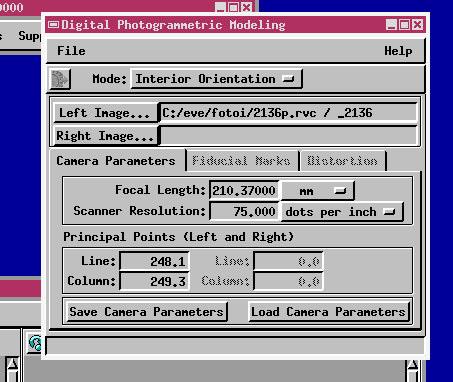Image resolution: width=453 pixels, height=382 pixels.
Task: Select the empty right image path field
Action: [288, 136]
